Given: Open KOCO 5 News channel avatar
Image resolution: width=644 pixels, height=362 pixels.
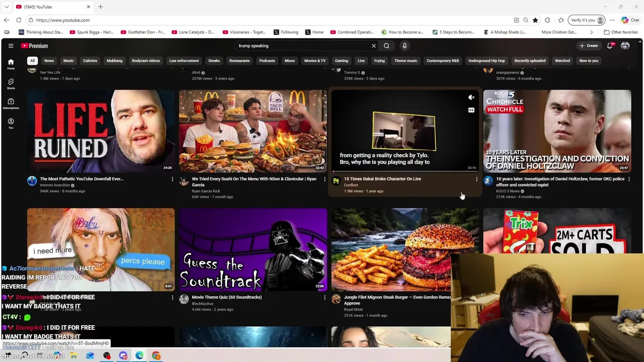Looking at the screenshot, I should (488, 181).
